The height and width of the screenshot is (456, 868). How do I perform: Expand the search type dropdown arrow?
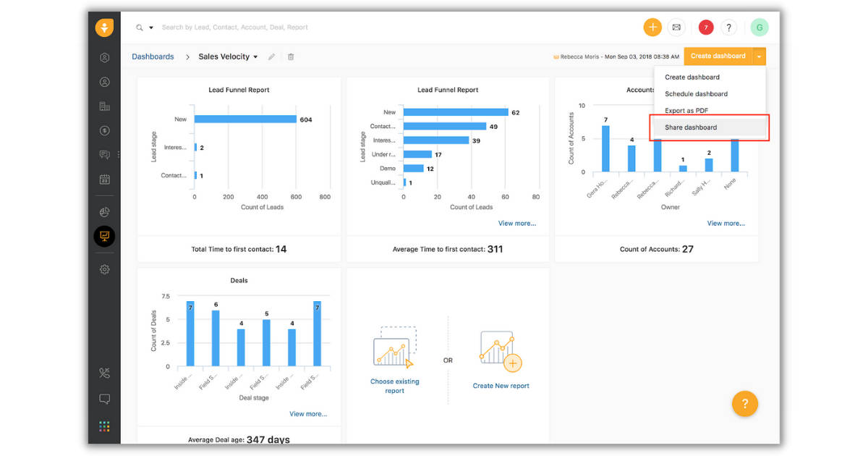click(150, 27)
